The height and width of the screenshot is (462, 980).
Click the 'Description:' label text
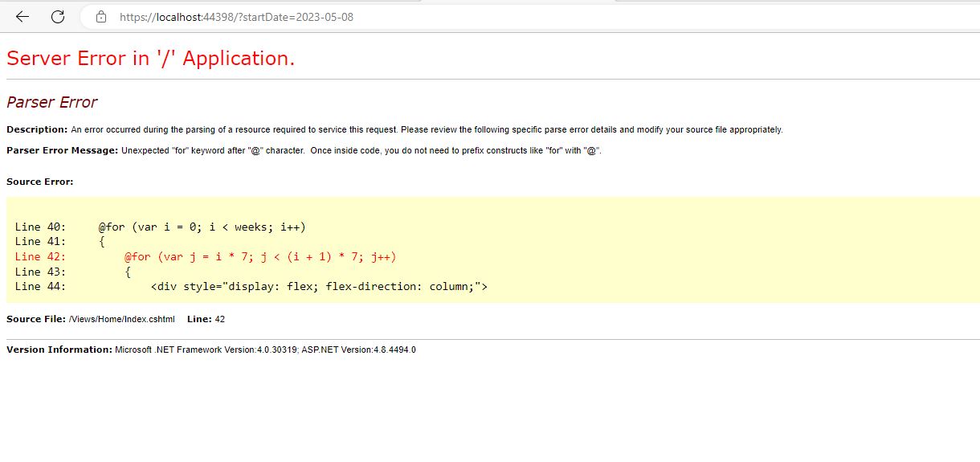coord(37,129)
